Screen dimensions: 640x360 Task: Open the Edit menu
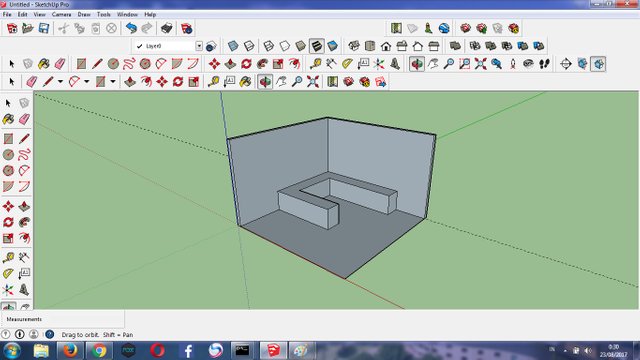(22, 14)
